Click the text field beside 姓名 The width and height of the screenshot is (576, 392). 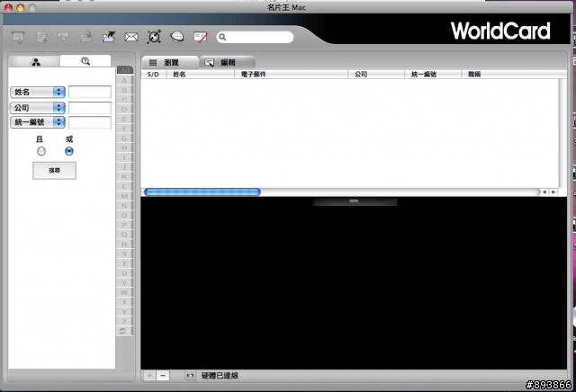[x=90, y=92]
